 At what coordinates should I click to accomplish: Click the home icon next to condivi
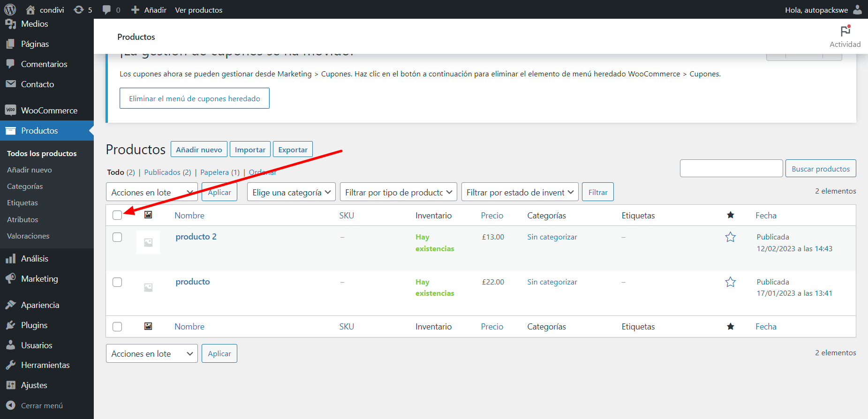click(x=30, y=9)
